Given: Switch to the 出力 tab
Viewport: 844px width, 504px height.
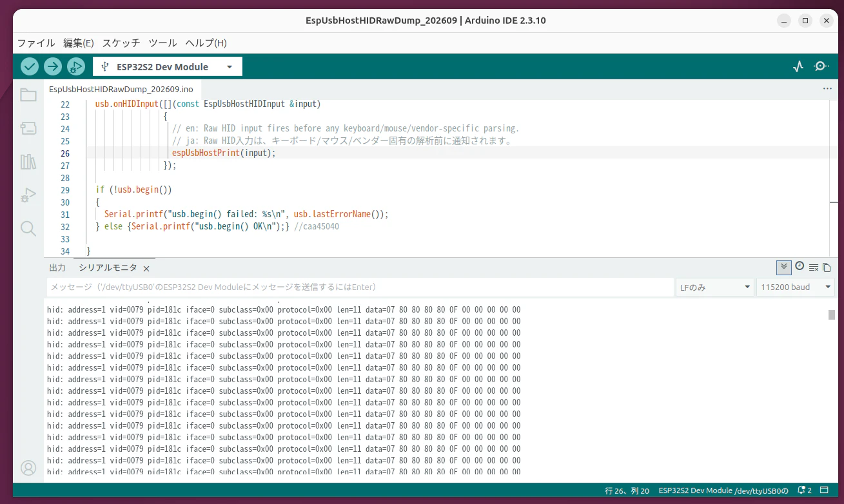Looking at the screenshot, I should pyautogui.click(x=57, y=267).
